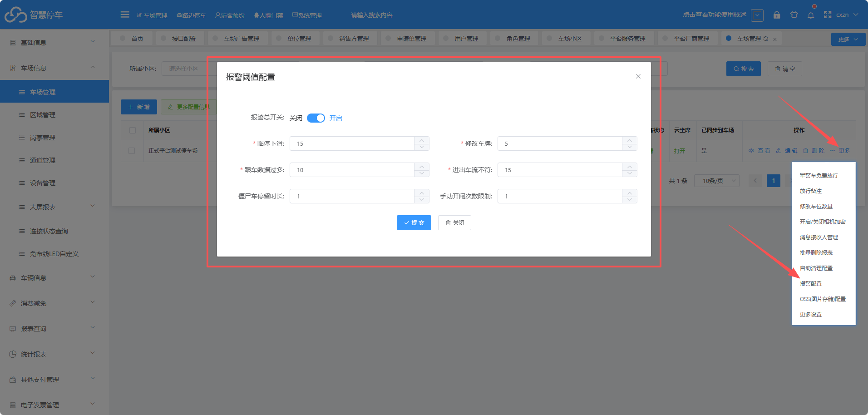Open 设备管理 in the sidebar
Screen dimensions: 868x415
[54, 183]
